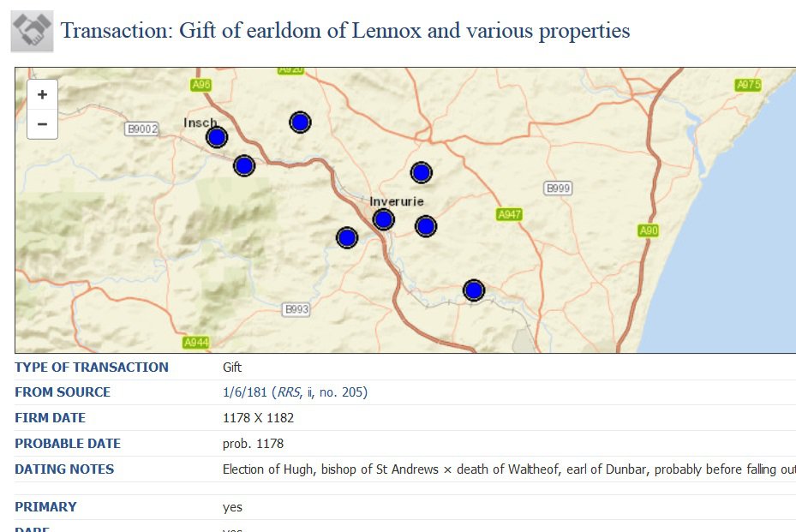Zoom out on the map
Image resolution: width=796 pixels, height=532 pixels.
point(42,124)
